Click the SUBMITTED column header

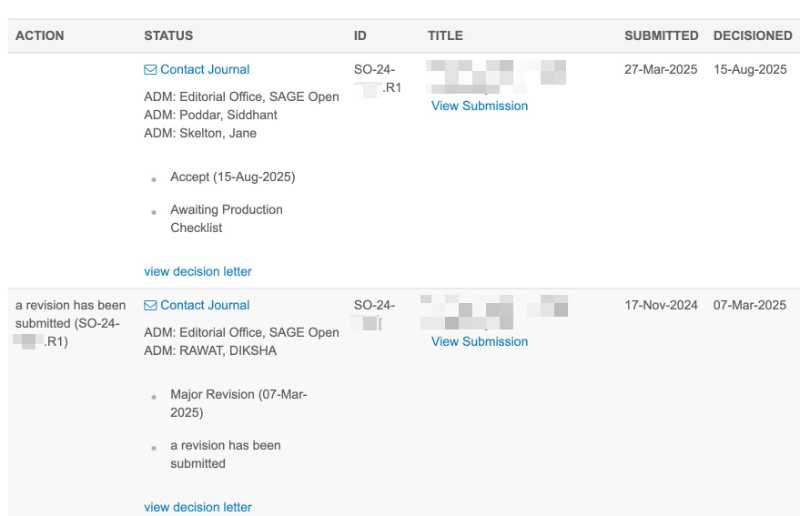tap(661, 36)
